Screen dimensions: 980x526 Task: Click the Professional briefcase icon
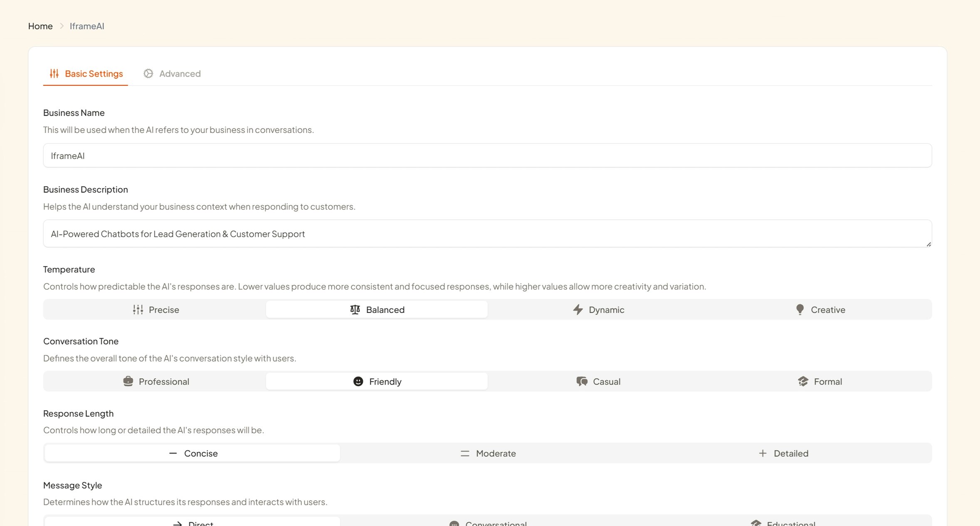pyautogui.click(x=128, y=381)
